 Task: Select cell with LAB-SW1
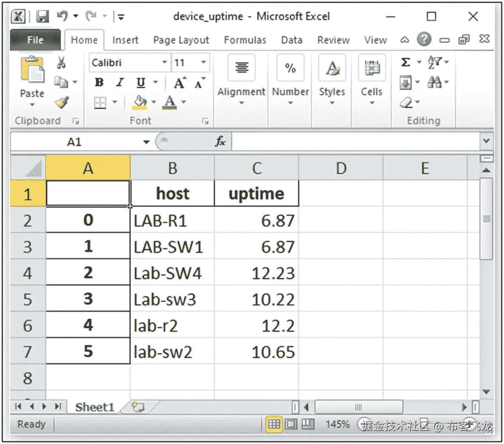(172, 247)
